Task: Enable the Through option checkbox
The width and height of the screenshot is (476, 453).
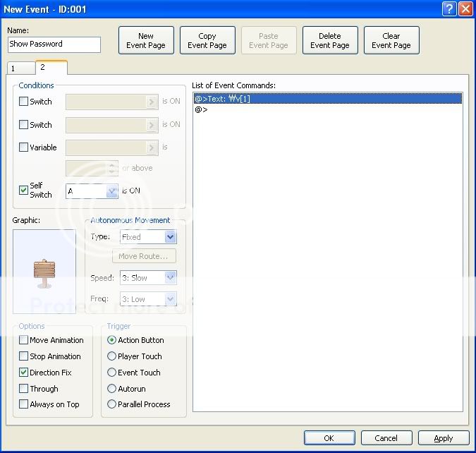Action: pyautogui.click(x=24, y=389)
